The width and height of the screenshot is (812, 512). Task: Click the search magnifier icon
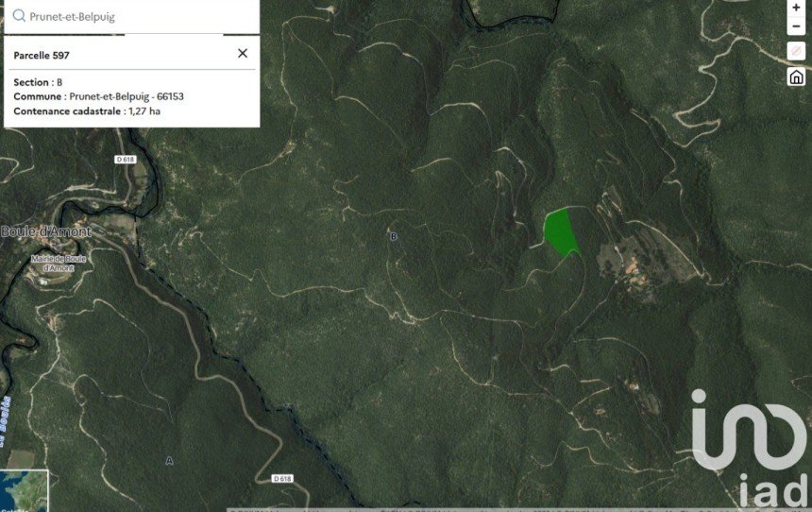click(x=19, y=16)
